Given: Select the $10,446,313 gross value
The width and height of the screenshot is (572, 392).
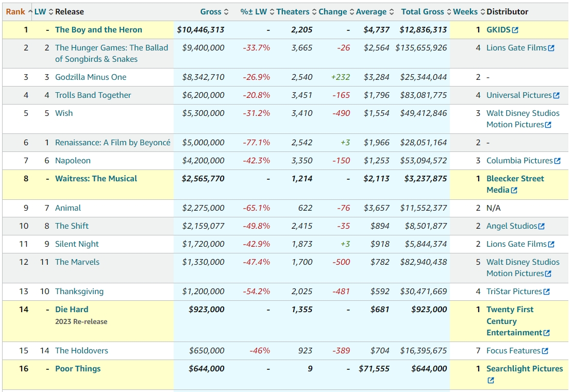Looking at the screenshot, I should [200, 30].
